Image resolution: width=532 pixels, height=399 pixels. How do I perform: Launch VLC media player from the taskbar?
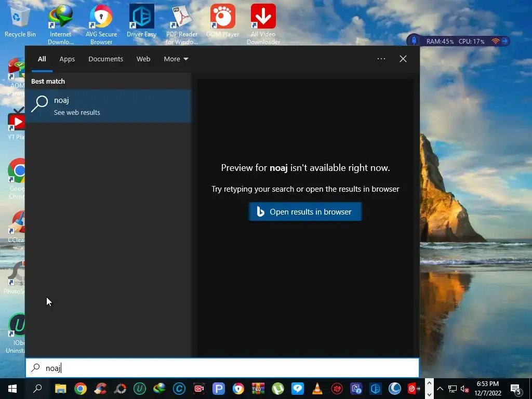(317, 389)
